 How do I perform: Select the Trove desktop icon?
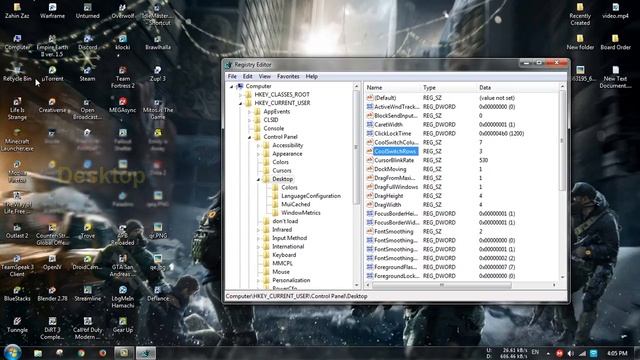87,231
